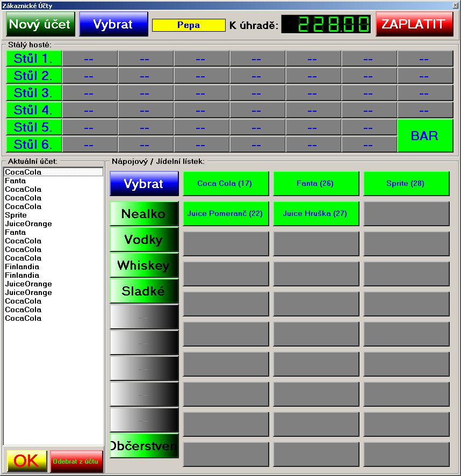This screenshot has width=461, height=476.
Task: Open the Sladké category
Action: pyautogui.click(x=144, y=291)
